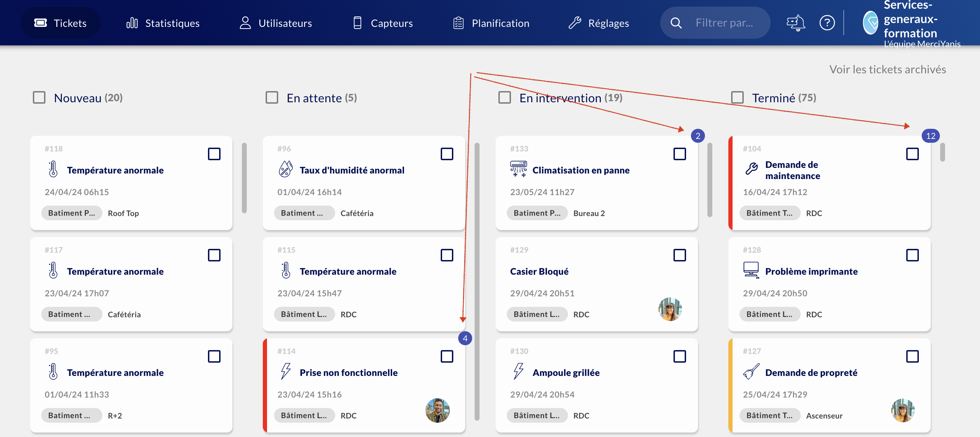This screenshot has height=437, width=980.
Task: Click the search magnifier icon
Action: (676, 23)
